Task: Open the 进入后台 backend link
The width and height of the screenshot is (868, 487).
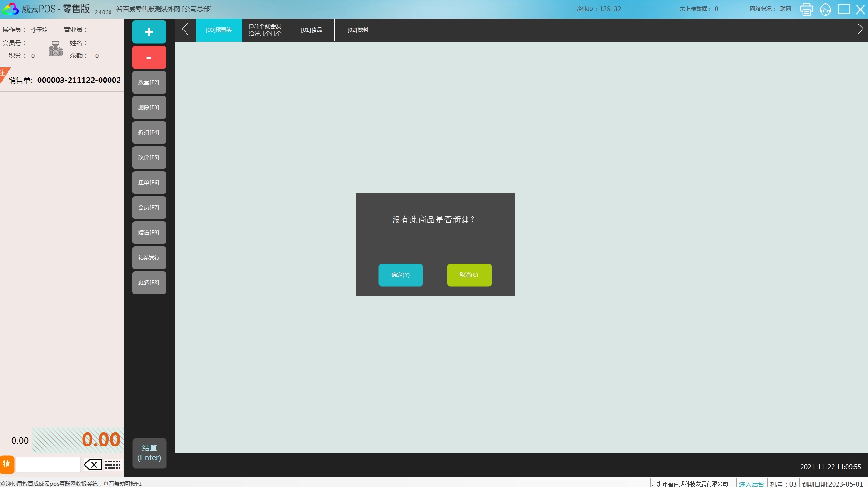Action: (751, 483)
